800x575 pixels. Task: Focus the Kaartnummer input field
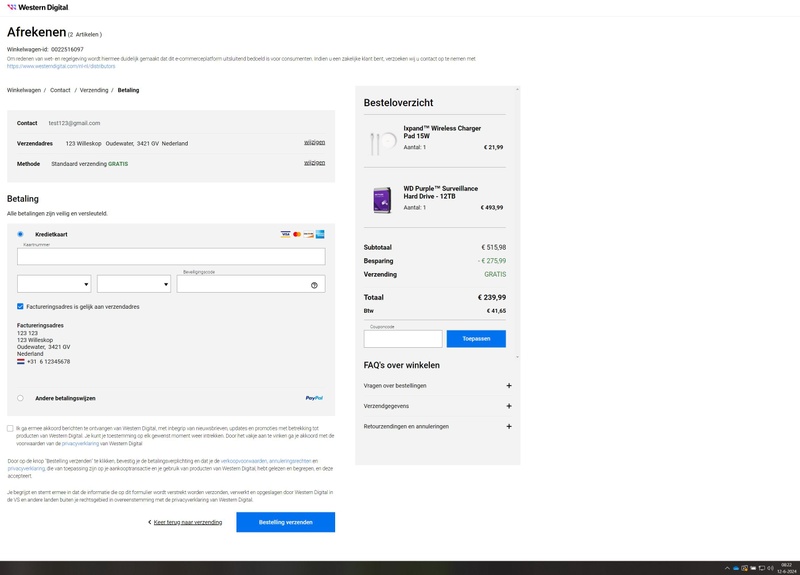pos(171,257)
